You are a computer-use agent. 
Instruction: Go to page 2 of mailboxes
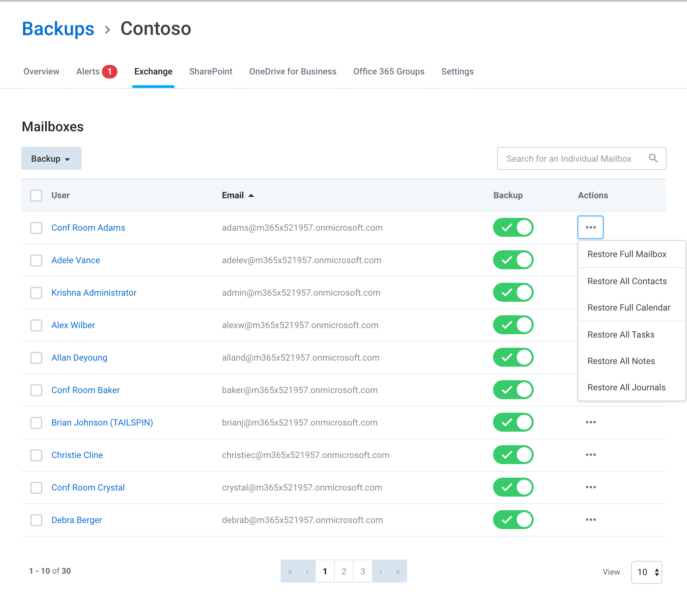pos(344,571)
